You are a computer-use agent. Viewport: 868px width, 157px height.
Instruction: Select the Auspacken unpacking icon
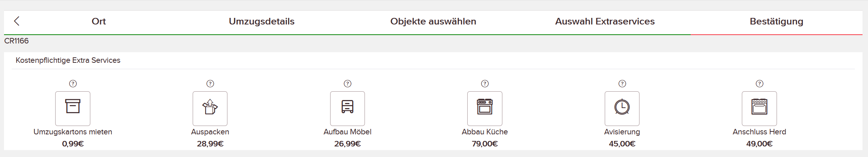coord(210,108)
